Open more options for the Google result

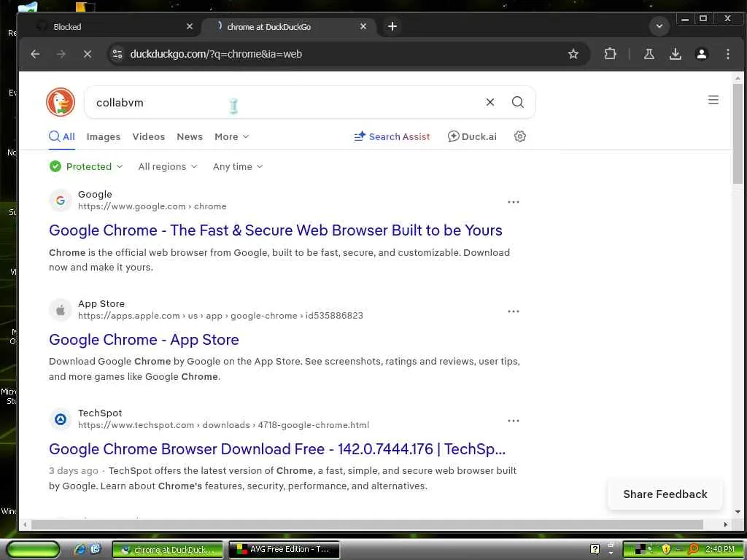[x=513, y=202]
